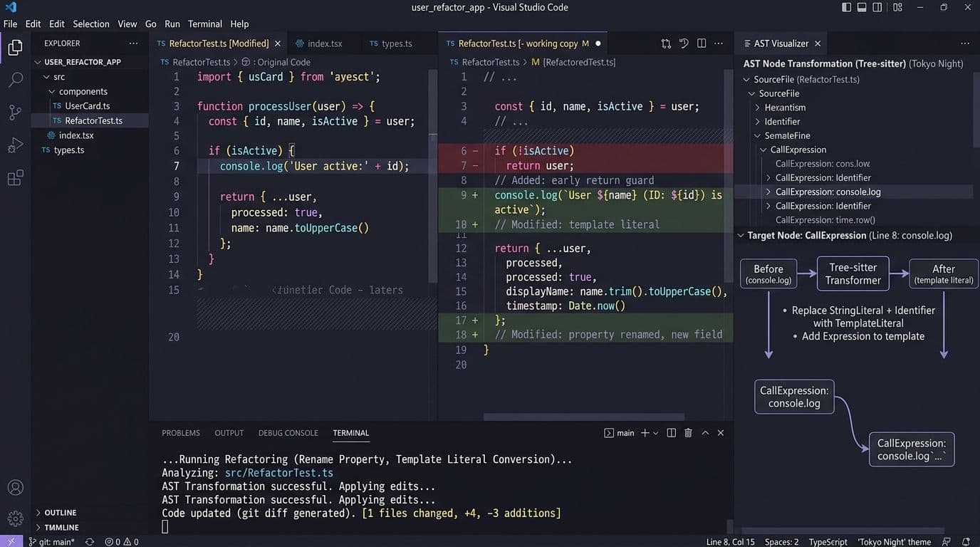The image size is (980, 547).
Task: Click the Line 8, Col 15 cursor position
Action: point(731,542)
